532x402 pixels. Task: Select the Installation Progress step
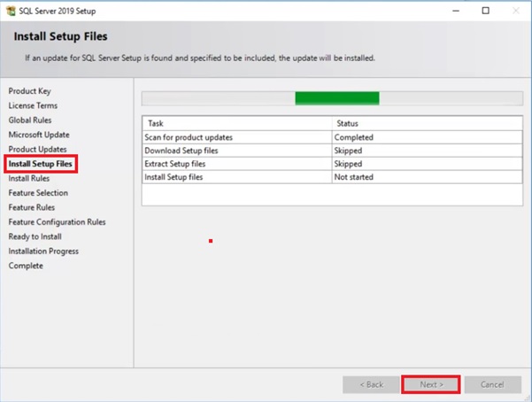(x=43, y=251)
